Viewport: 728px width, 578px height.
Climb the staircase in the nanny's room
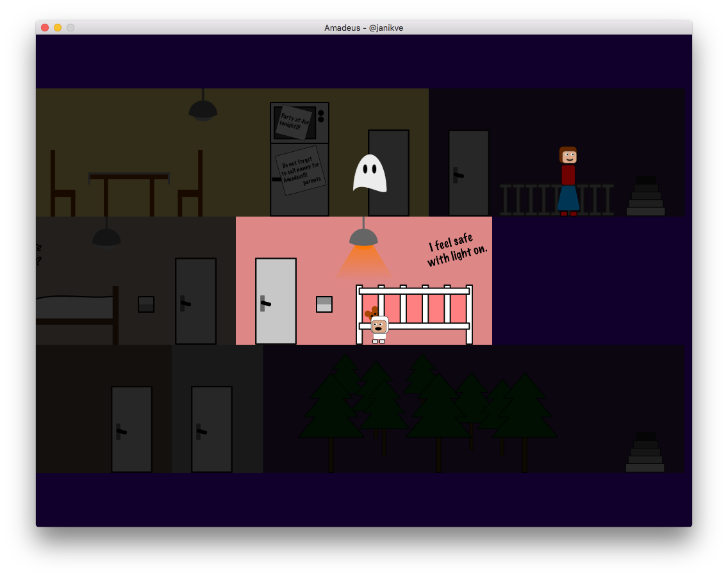[x=645, y=196]
